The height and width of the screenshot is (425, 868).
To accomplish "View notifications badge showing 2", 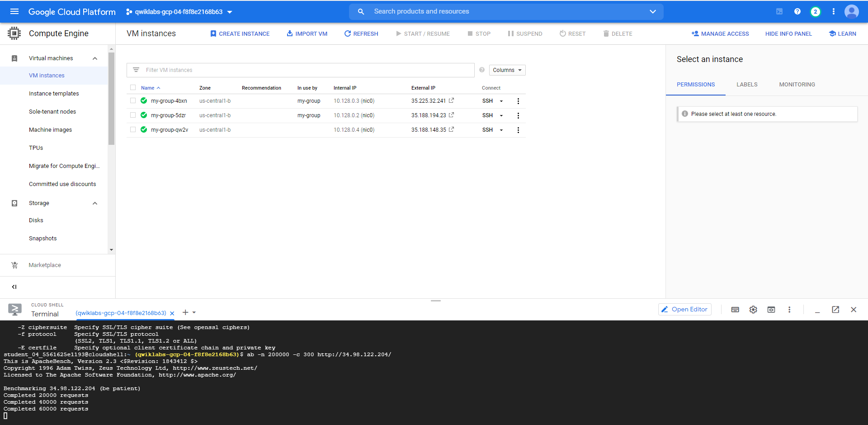I will point(816,12).
